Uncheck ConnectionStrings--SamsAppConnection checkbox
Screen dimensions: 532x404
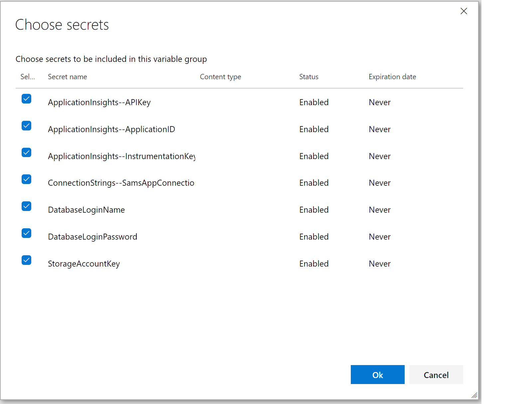(x=26, y=179)
